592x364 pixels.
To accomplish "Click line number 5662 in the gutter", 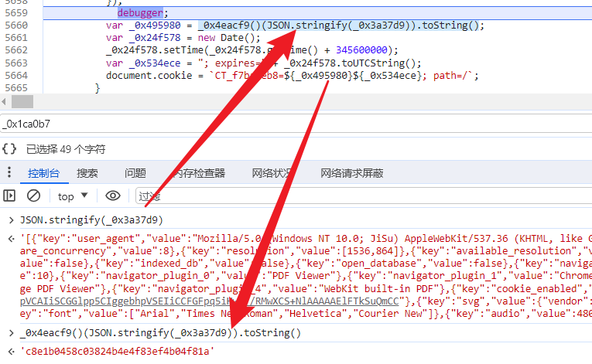I will [x=16, y=50].
